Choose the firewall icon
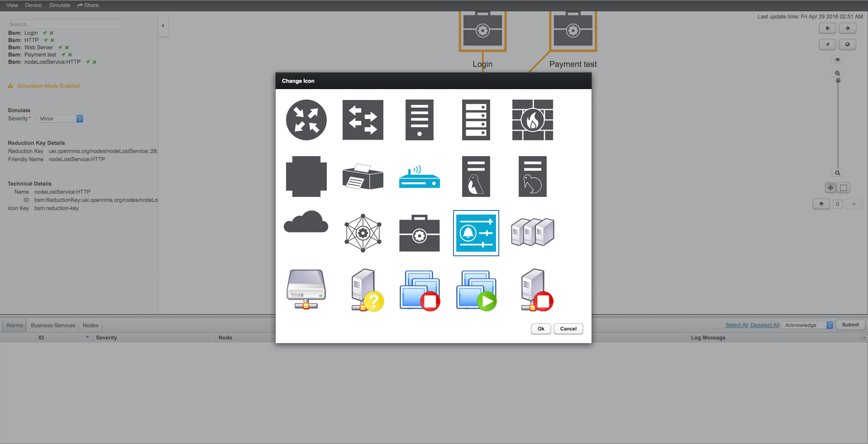The height and width of the screenshot is (444, 868). 532,120
